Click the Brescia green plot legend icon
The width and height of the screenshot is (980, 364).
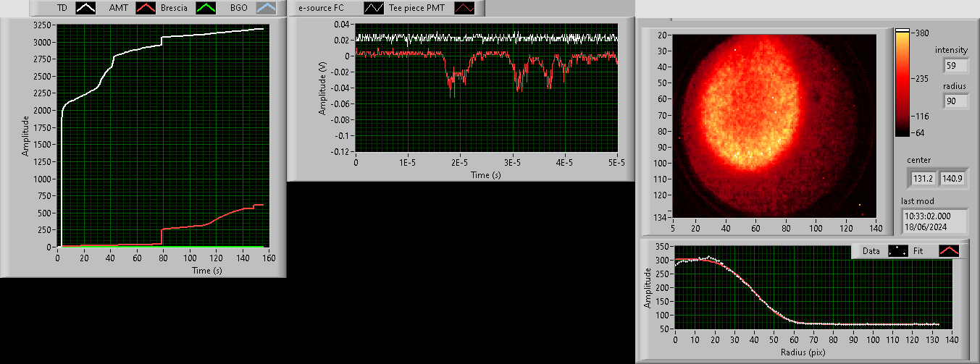coord(207,9)
